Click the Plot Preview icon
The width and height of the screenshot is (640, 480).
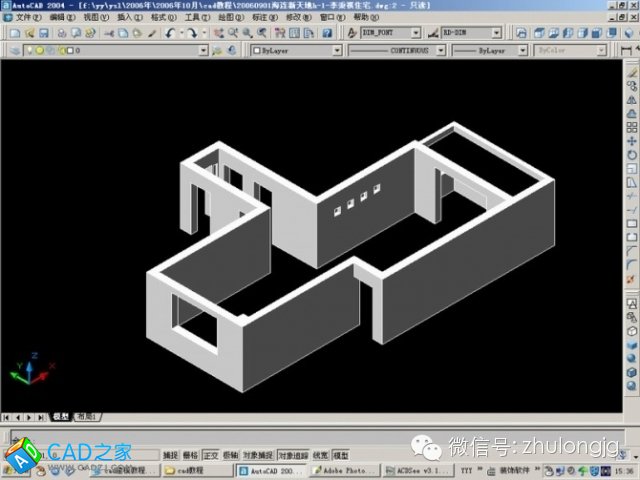[76, 33]
